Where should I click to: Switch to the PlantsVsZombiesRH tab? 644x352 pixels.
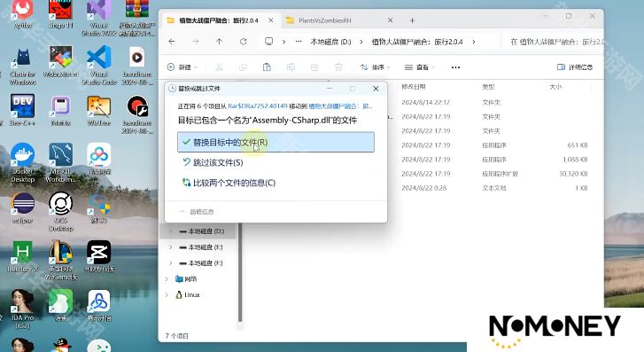[x=339, y=20]
